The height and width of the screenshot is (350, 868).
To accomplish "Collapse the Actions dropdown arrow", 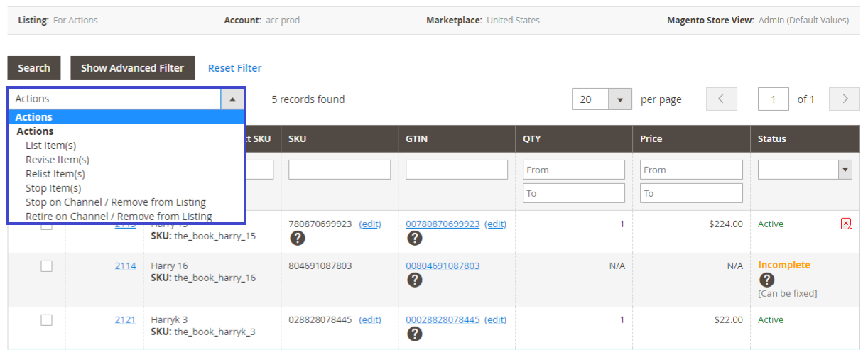I will pos(232,99).
